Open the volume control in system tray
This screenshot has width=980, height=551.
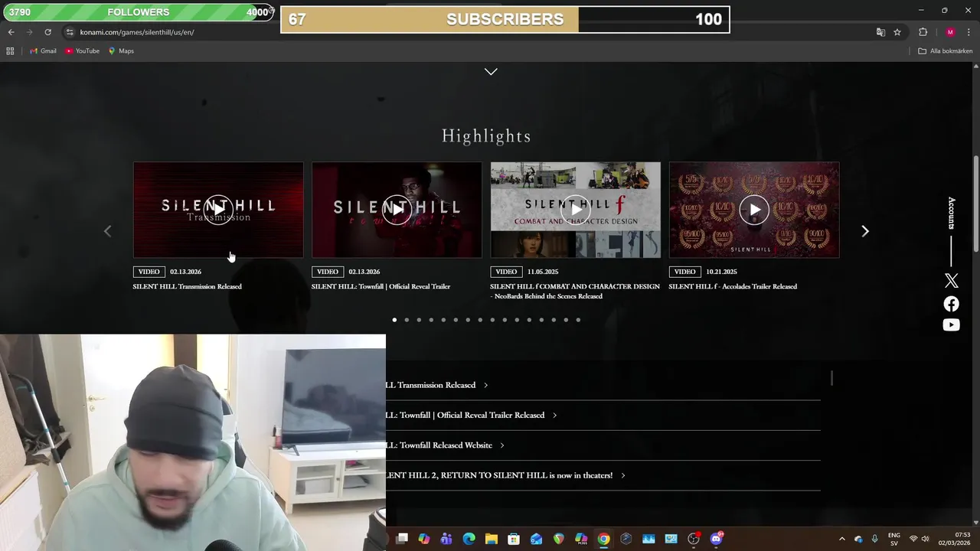click(x=926, y=539)
